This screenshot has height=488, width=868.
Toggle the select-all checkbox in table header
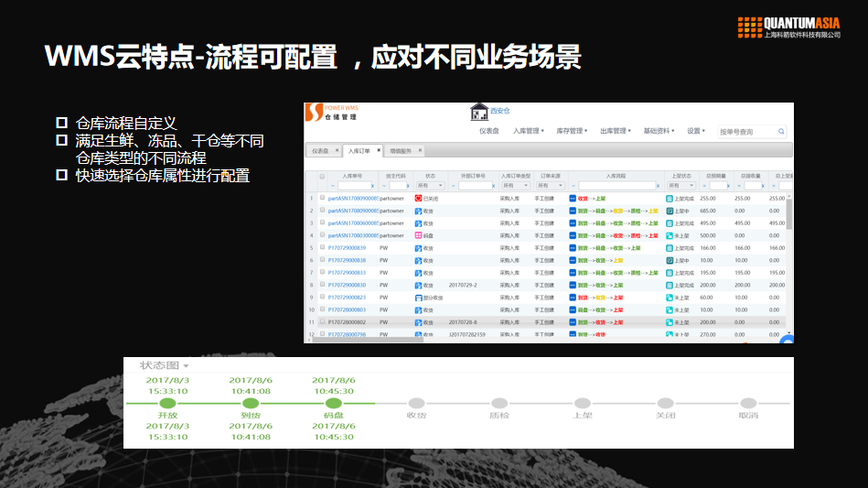coord(322,177)
